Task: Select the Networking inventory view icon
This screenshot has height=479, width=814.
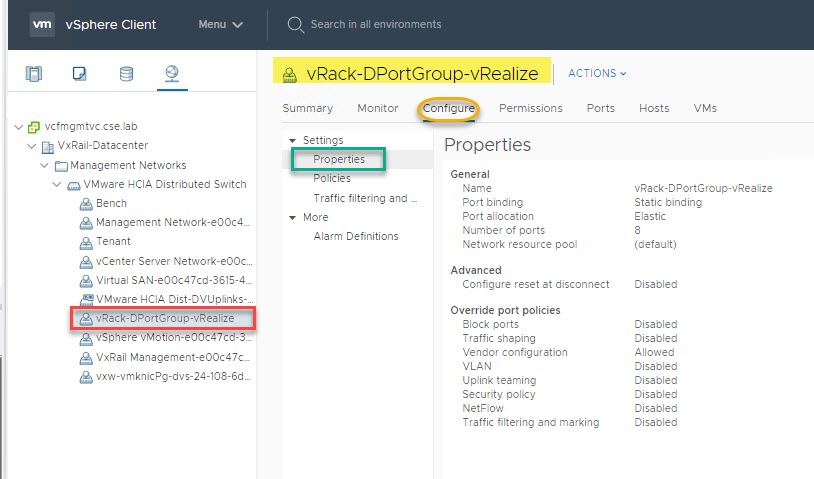Action: tap(171, 73)
